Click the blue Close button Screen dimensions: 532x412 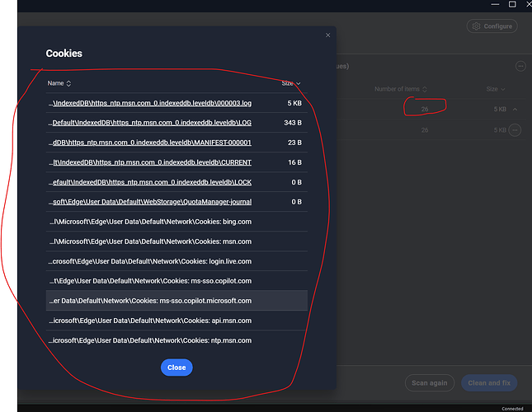177,368
